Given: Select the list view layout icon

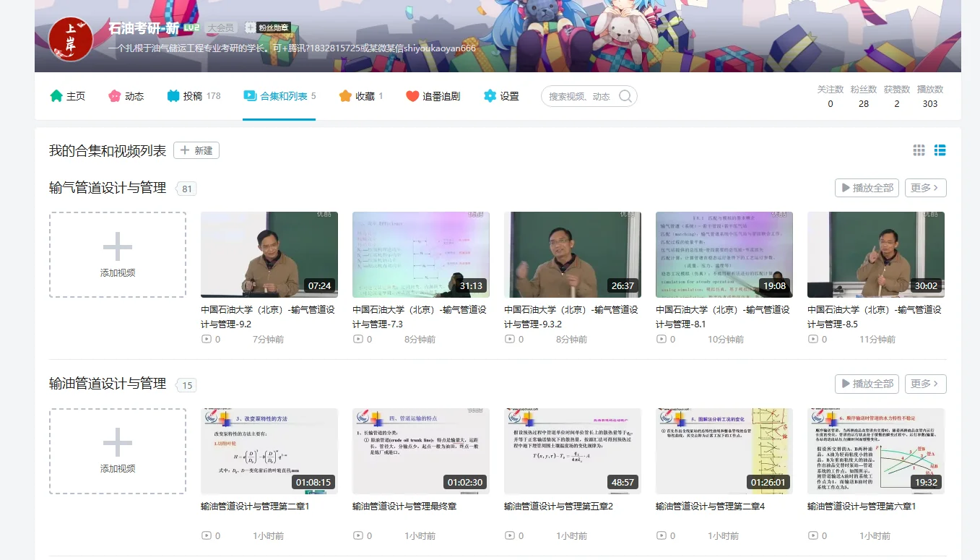Looking at the screenshot, I should pos(940,150).
